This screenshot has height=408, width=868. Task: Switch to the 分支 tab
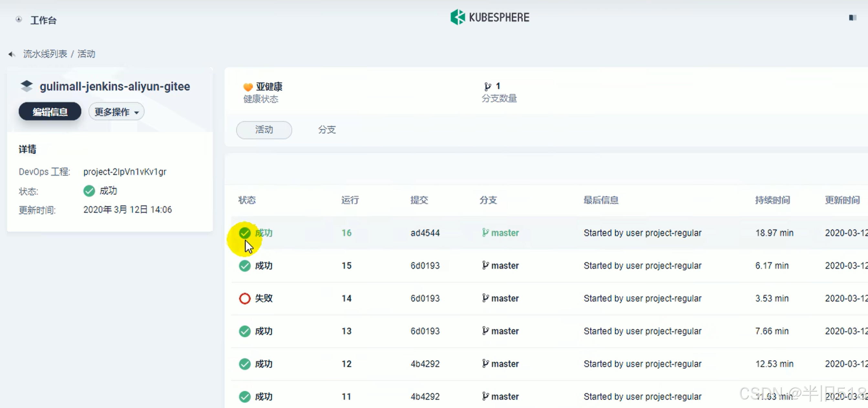(x=327, y=130)
